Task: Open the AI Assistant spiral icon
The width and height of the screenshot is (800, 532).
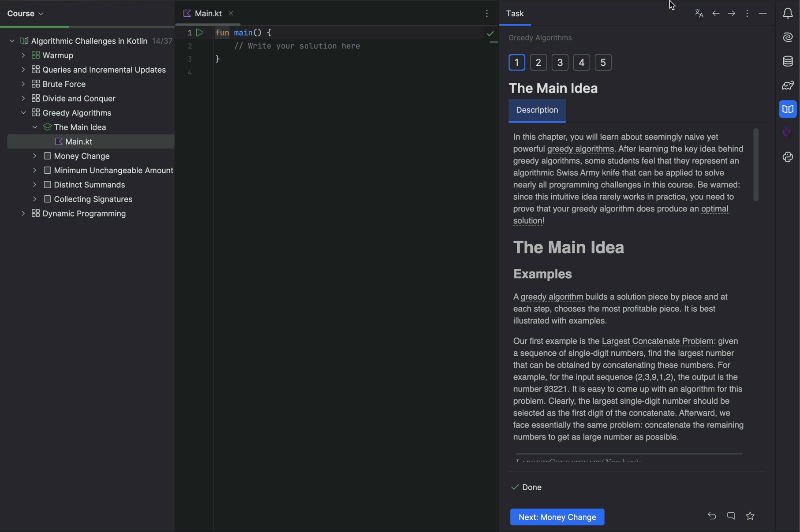Action: point(788,37)
